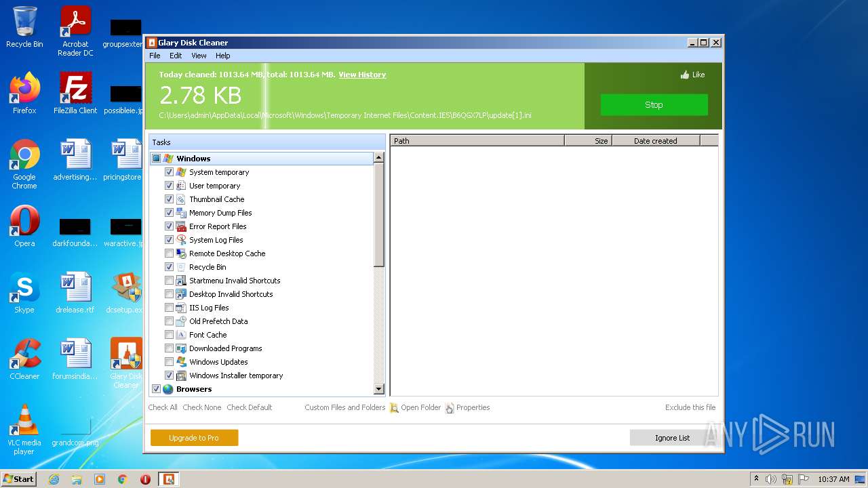
Task: Uncheck User temporary checkbox
Action: tap(169, 186)
